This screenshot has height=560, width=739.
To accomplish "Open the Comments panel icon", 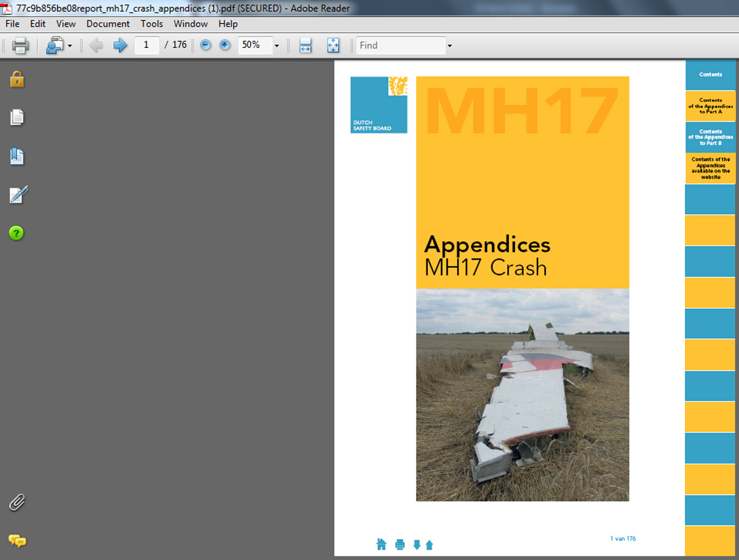I will (x=17, y=541).
